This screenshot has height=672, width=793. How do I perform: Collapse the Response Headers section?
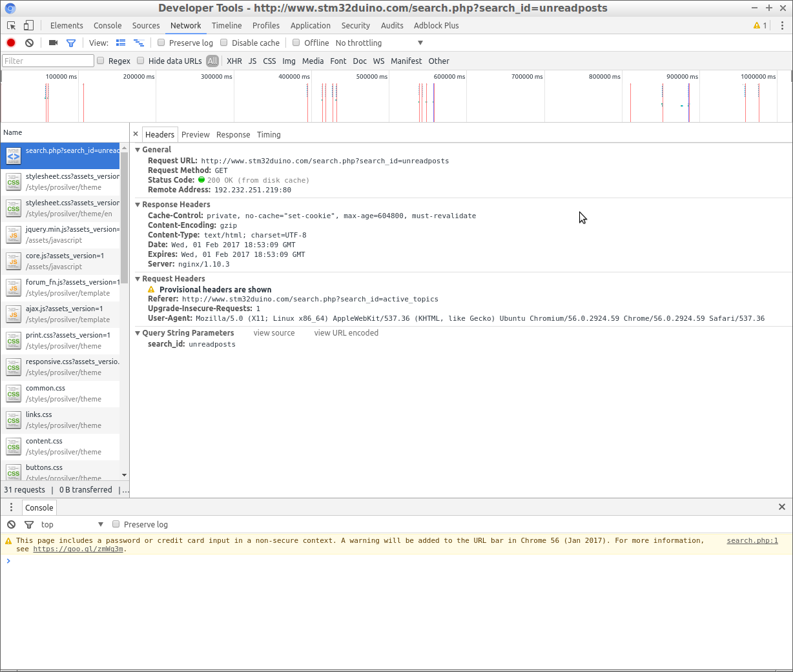pos(138,205)
